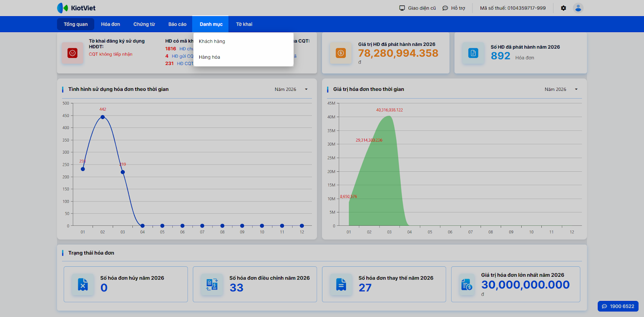
Task: Expand the invoice usage chart year dropdown
Action: coord(291,89)
